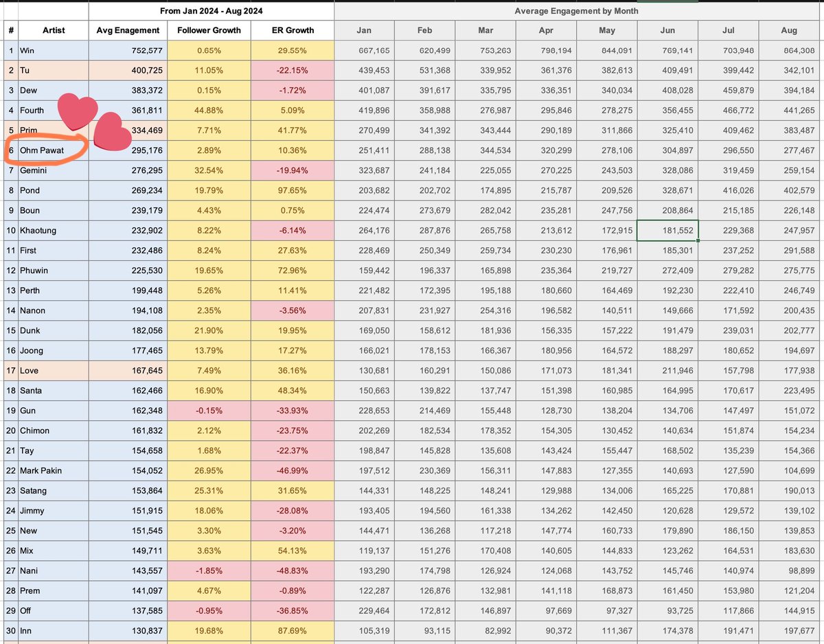
Task: Select Tay's Jun value 168,502
Action: [x=668, y=450]
